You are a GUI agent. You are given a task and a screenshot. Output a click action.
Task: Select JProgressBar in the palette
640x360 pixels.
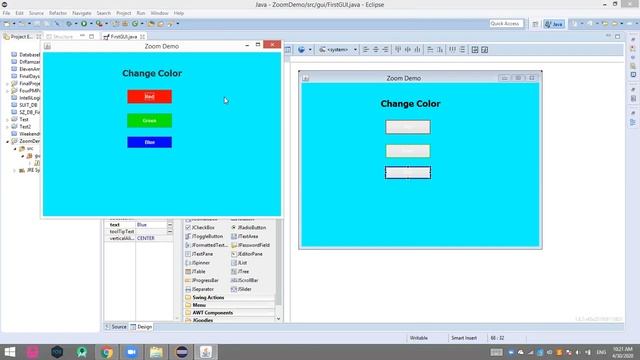(x=202, y=280)
